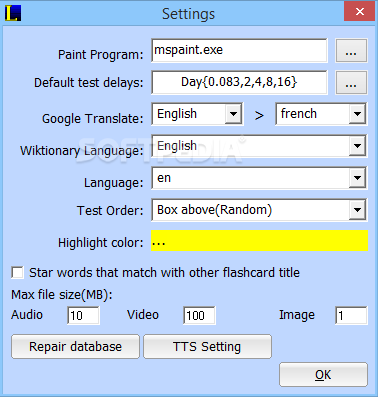Click the 'Highlight color:' label
Viewport: 378px width, 397px height.
(x=100, y=243)
